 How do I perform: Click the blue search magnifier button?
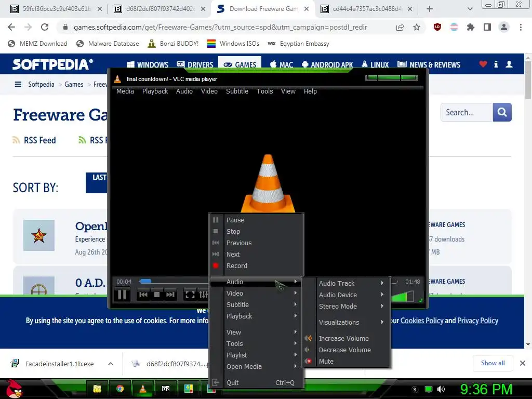(502, 112)
